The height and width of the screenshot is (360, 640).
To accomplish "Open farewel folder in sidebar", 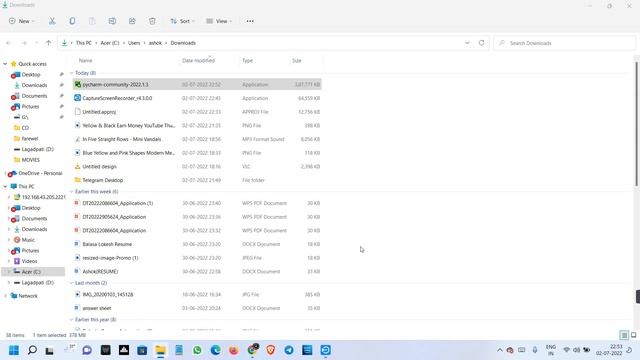I will point(30,138).
